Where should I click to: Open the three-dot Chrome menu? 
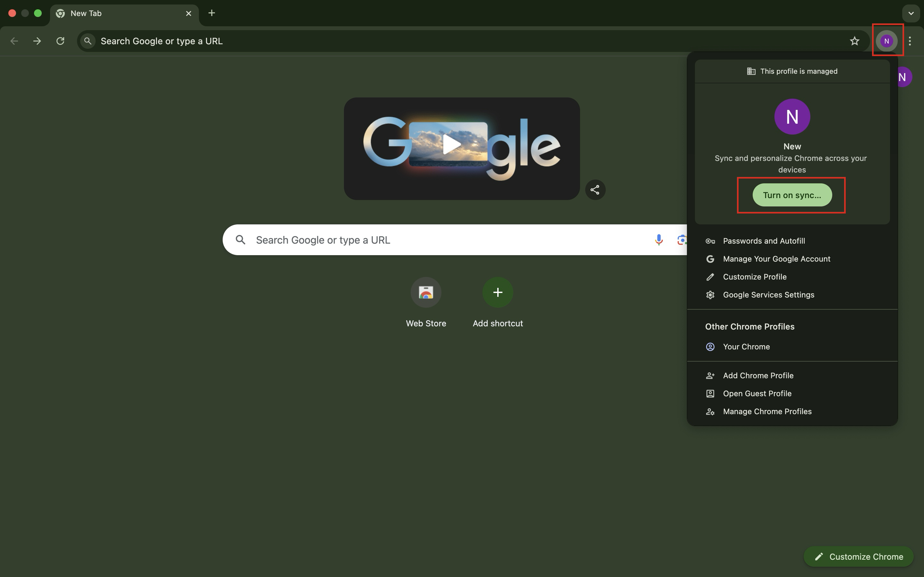pyautogui.click(x=910, y=41)
